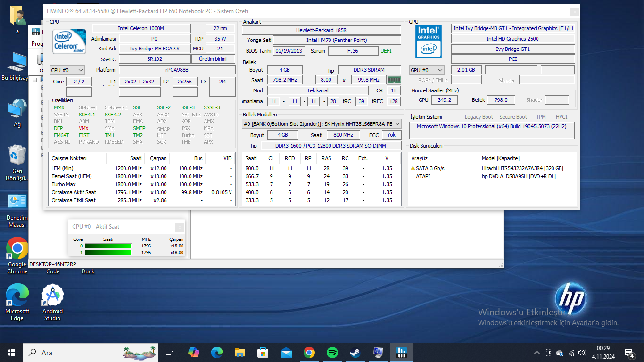Select the Hitachi HTS543232A7A384 disk entry
The width and height of the screenshot is (644, 362).
522,168
